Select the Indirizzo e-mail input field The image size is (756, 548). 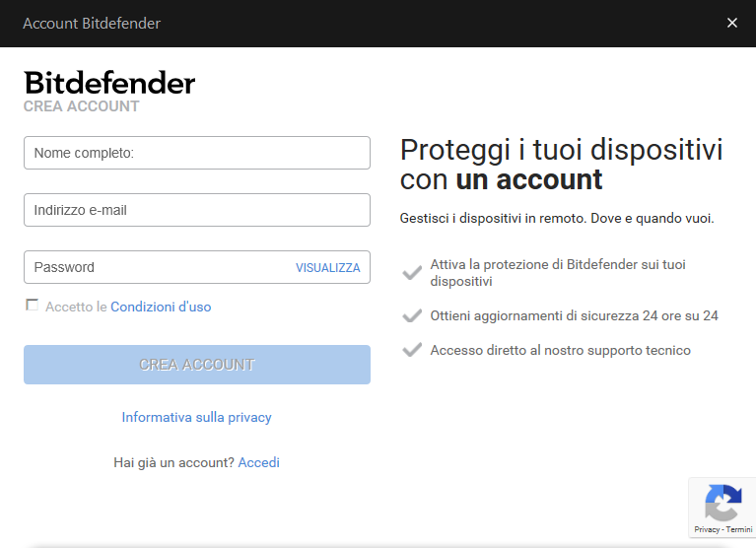point(197,210)
